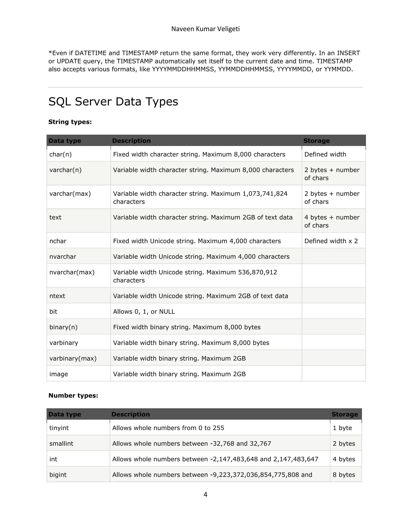Click the 'String types:' subheading
411x532 pixels.
point(70,122)
